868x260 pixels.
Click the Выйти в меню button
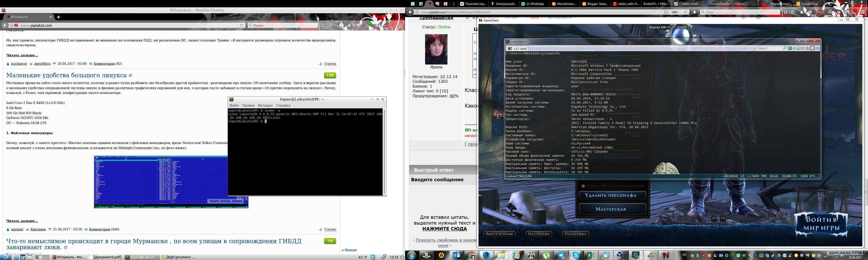coord(500,234)
